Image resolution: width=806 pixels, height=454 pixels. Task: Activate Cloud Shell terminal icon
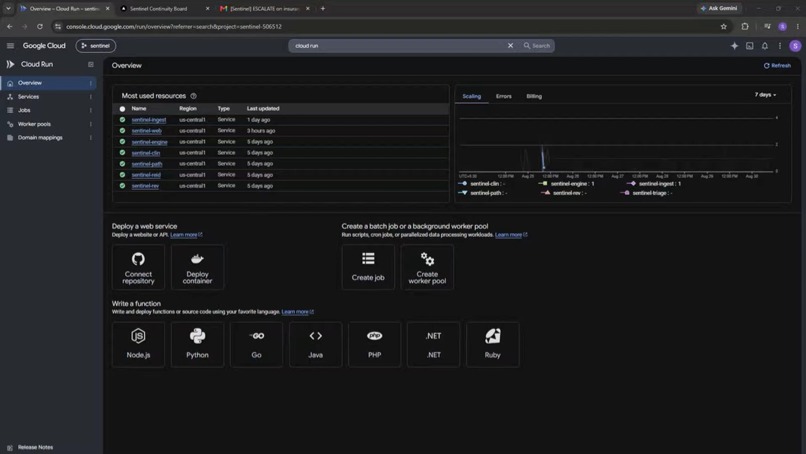click(x=750, y=46)
